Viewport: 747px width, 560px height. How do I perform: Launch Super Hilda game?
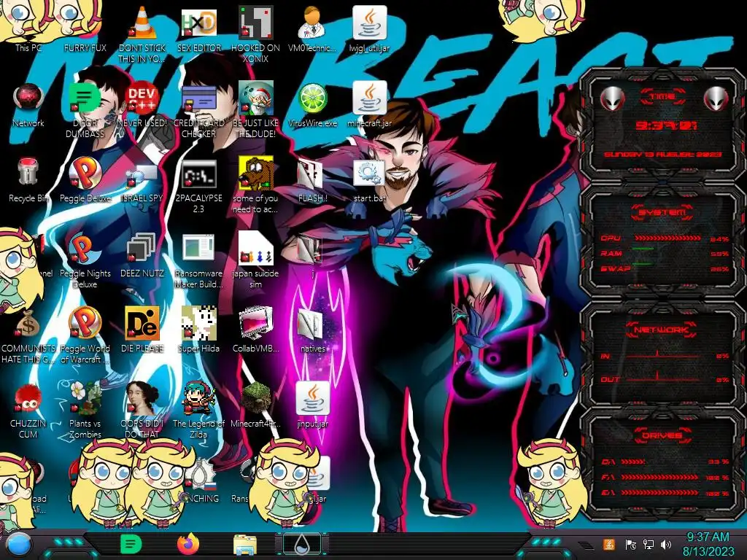pos(198,324)
